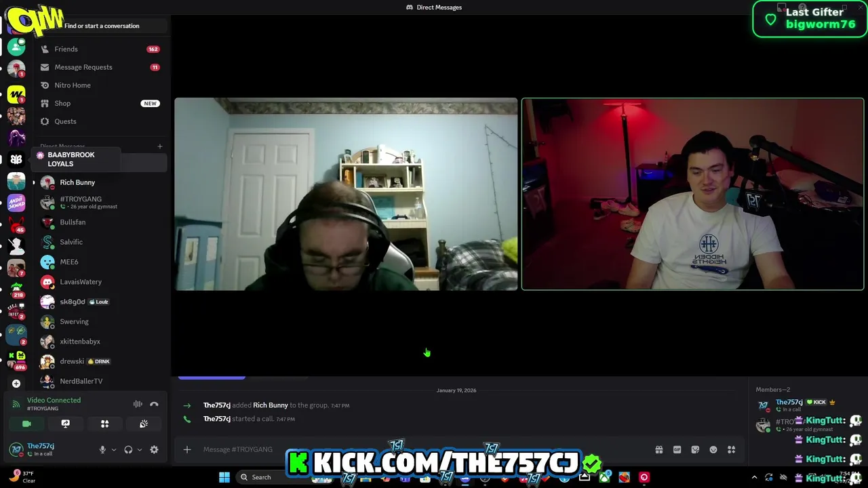Open server icon with 46 badge
The image size is (868, 488).
[16, 224]
